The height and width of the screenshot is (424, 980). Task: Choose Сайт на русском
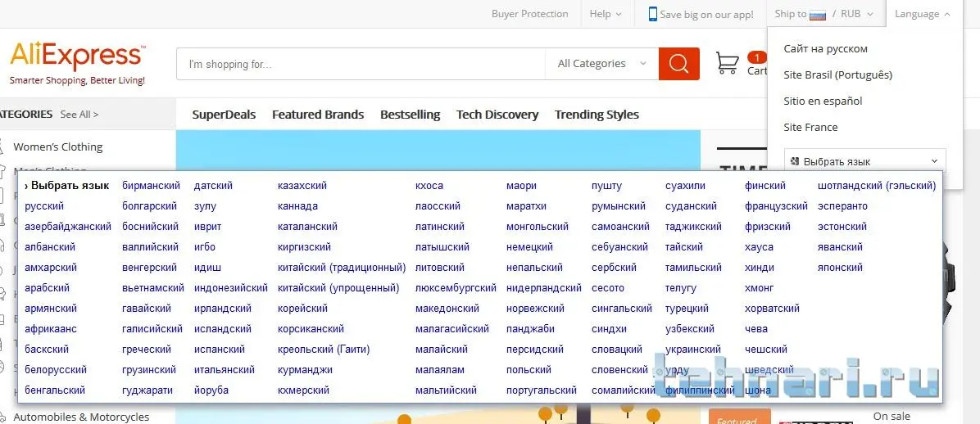pyautogui.click(x=826, y=49)
